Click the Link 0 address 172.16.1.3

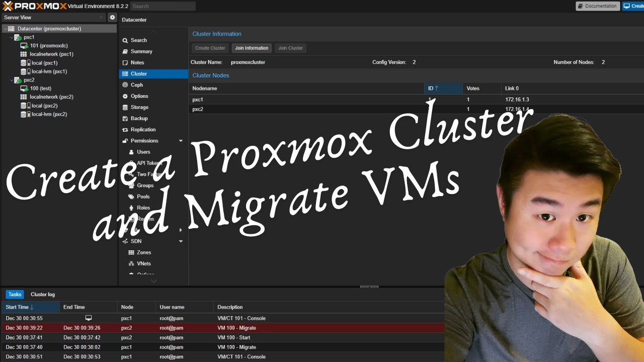pos(517,100)
